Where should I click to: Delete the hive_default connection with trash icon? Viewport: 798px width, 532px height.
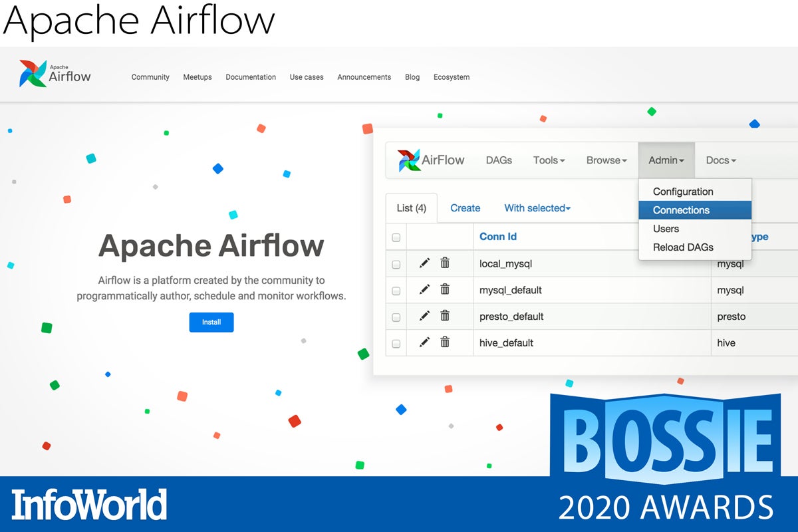(445, 342)
